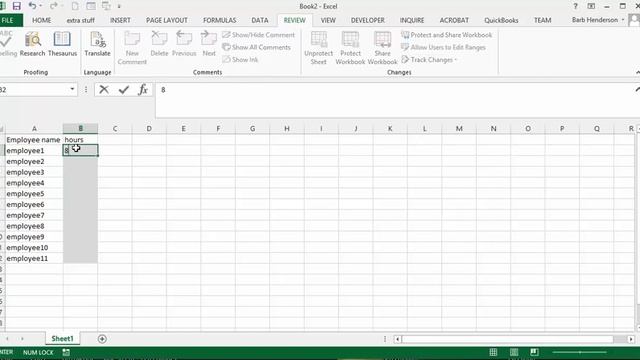Select the hours header cell

pos(80,140)
